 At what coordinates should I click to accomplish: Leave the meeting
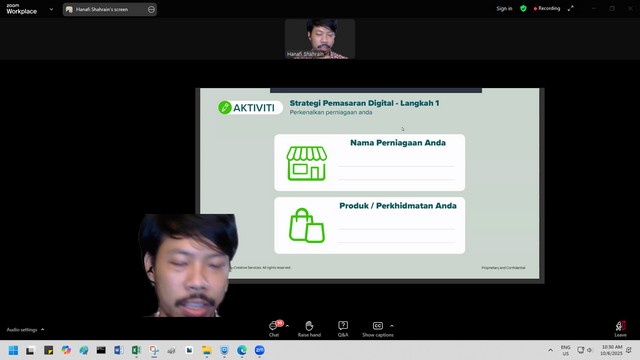click(620, 329)
